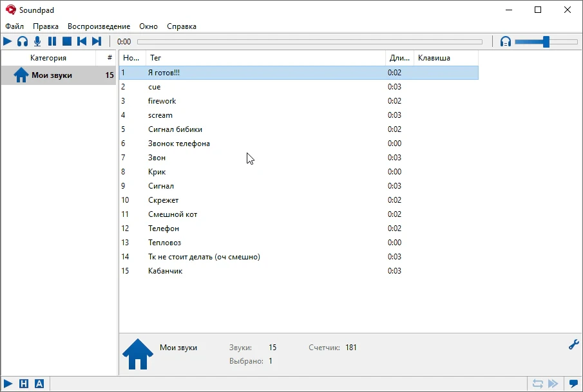583x392 pixels.
Task: Select the sound cue
Action: (x=298, y=86)
